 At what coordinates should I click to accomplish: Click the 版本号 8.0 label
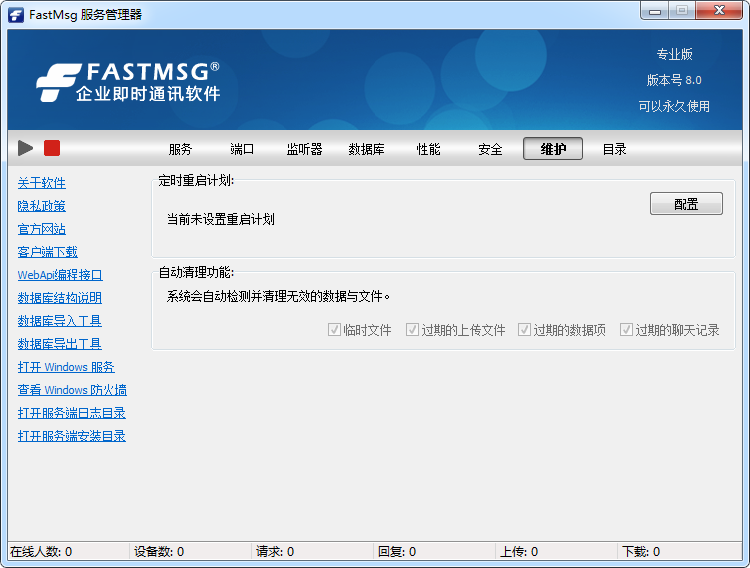click(674, 80)
